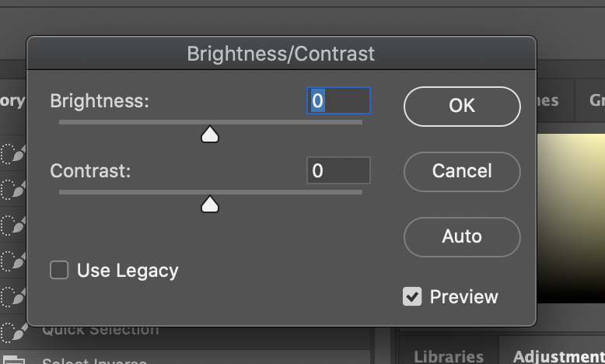Click the first quick selection history icon

pos(13,154)
